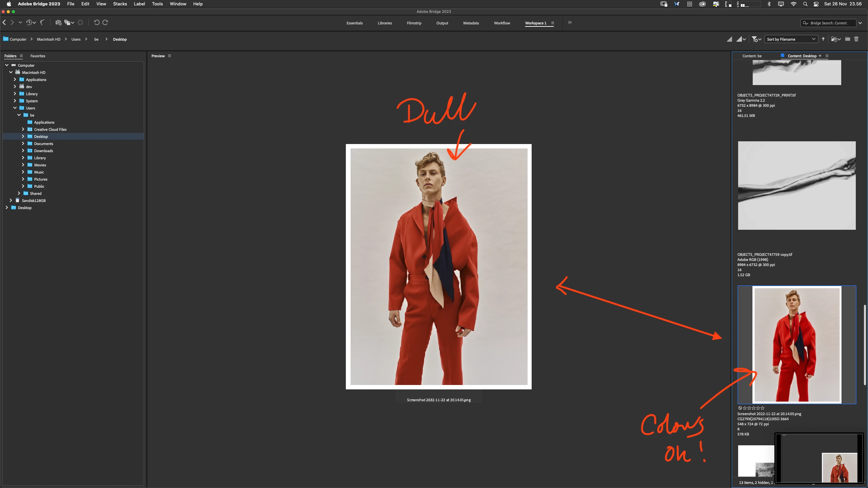The width and height of the screenshot is (868, 488).
Task: Switch to the Filmstrip workspace
Action: tap(414, 23)
